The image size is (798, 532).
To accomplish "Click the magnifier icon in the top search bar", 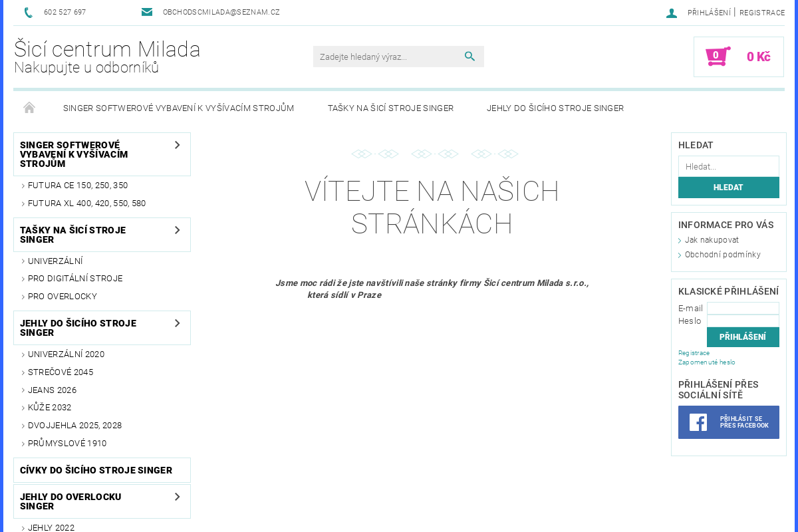I will click(470, 57).
